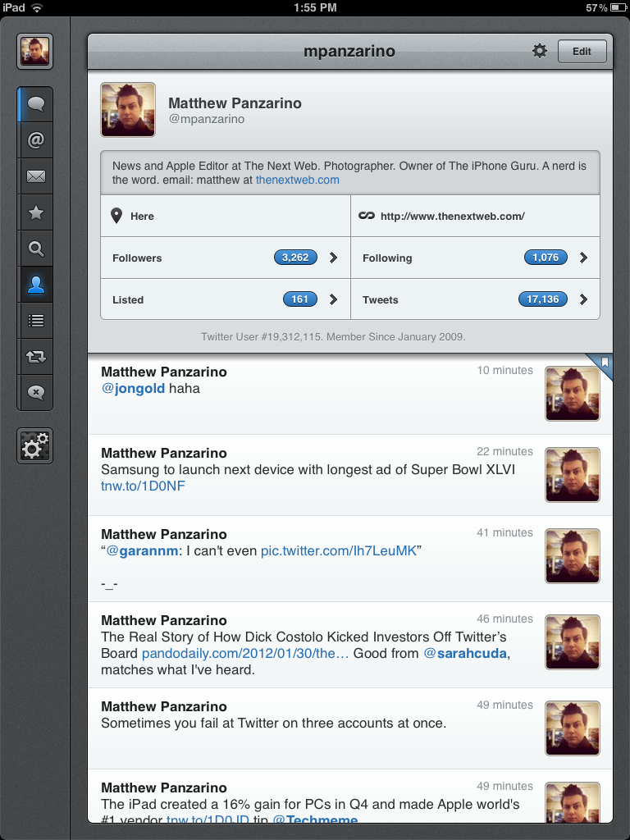Expand Following chevron

point(583,258)
